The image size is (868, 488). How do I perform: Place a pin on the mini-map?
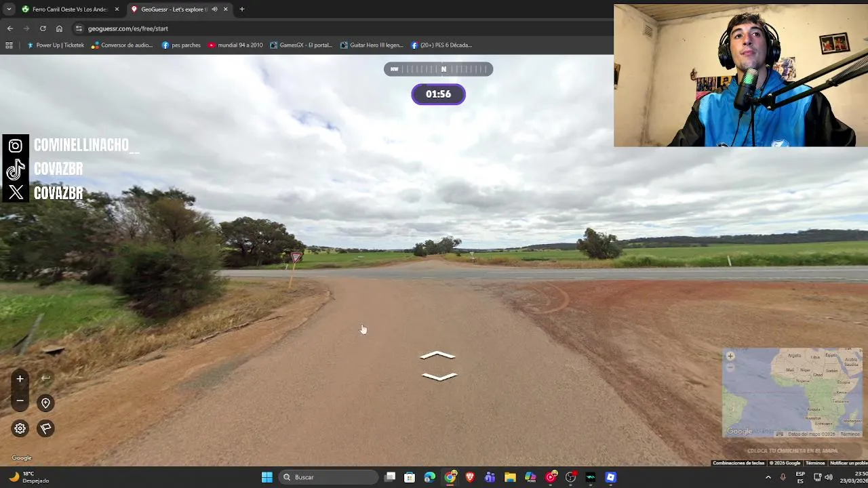coord(792,393)
